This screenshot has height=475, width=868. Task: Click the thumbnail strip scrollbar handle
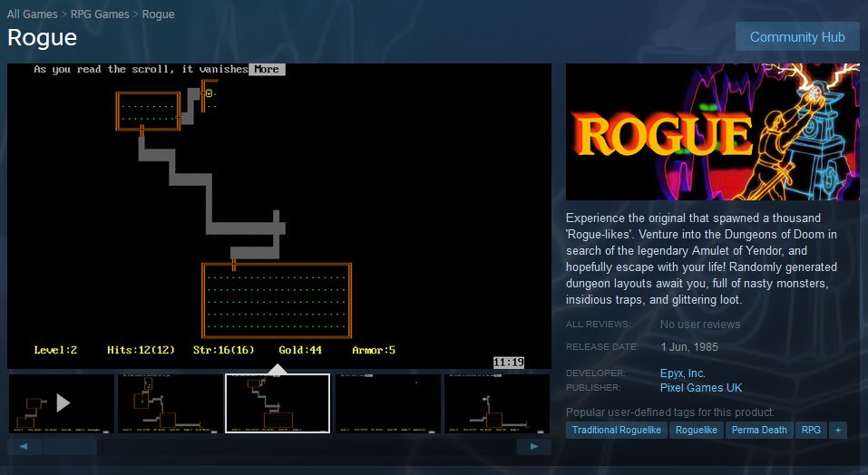(x=69, y=447)
